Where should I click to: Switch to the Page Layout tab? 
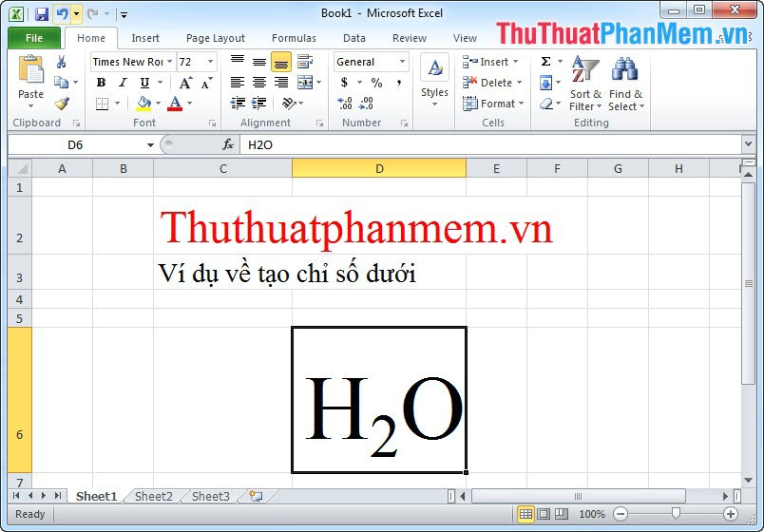[216, 38]
